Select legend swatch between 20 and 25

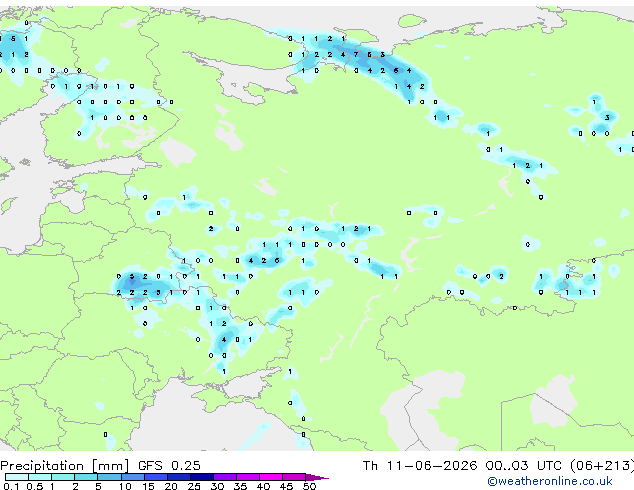[x=178, y=477]
